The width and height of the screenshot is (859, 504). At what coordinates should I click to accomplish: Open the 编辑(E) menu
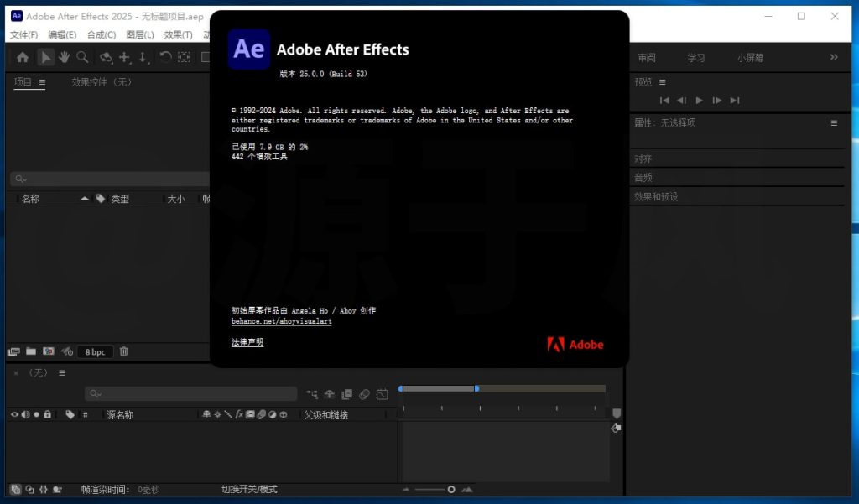point(62,34)
